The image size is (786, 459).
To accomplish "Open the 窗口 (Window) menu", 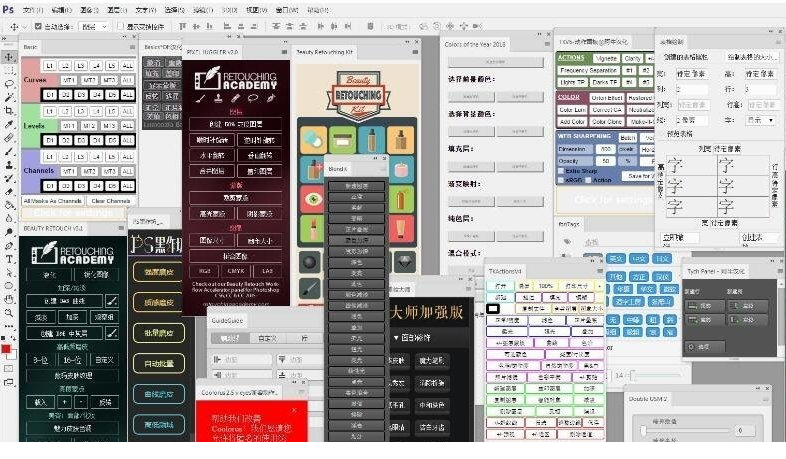I will click(x=287, y=10).
